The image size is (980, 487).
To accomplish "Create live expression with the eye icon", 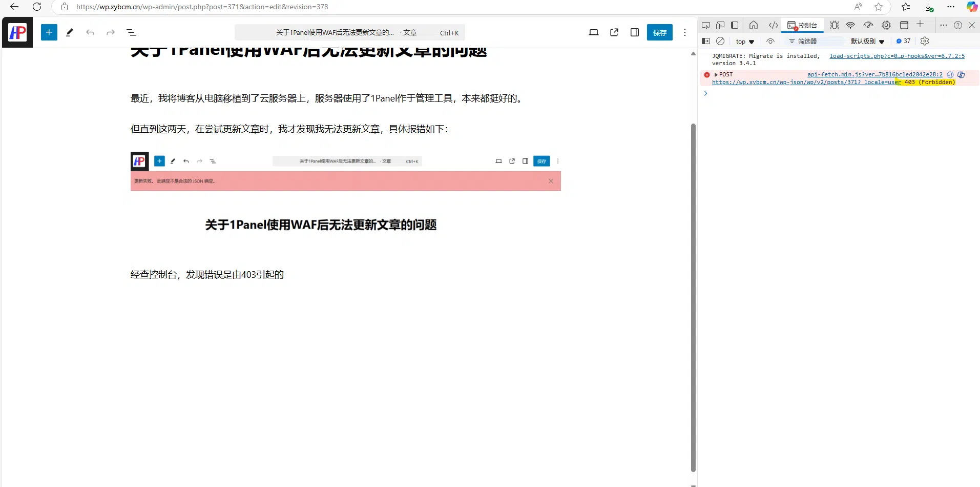I will pyautogui.click(x=770, y=41).
